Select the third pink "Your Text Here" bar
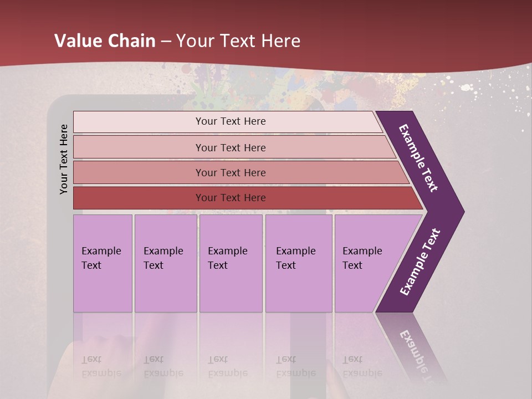 click(x=230, y=172)
